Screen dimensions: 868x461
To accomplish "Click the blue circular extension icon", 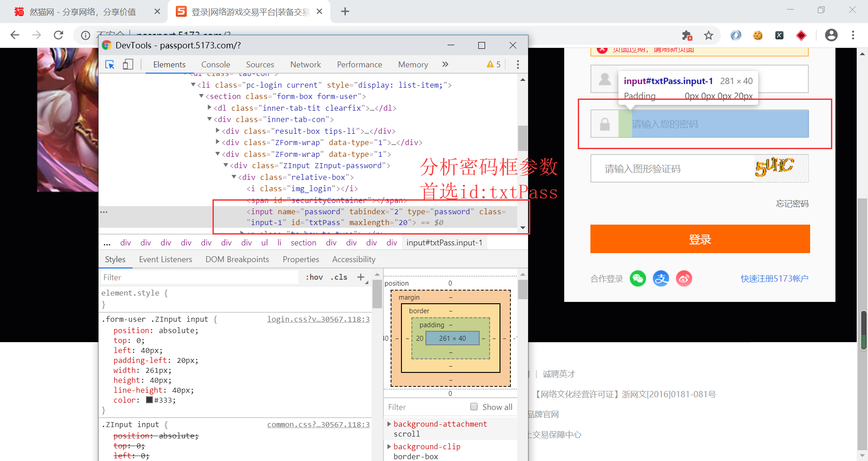I will 736,35.
